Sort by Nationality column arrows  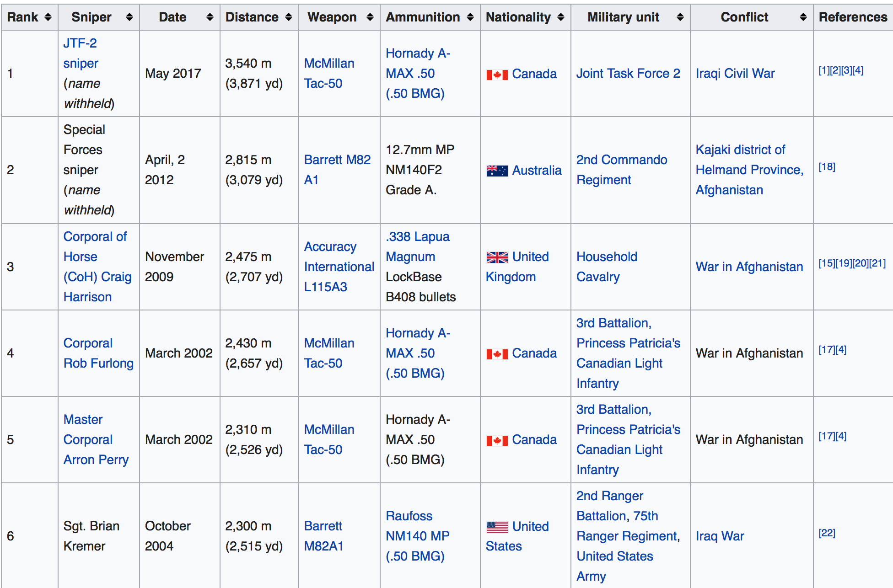pos(560,17)
